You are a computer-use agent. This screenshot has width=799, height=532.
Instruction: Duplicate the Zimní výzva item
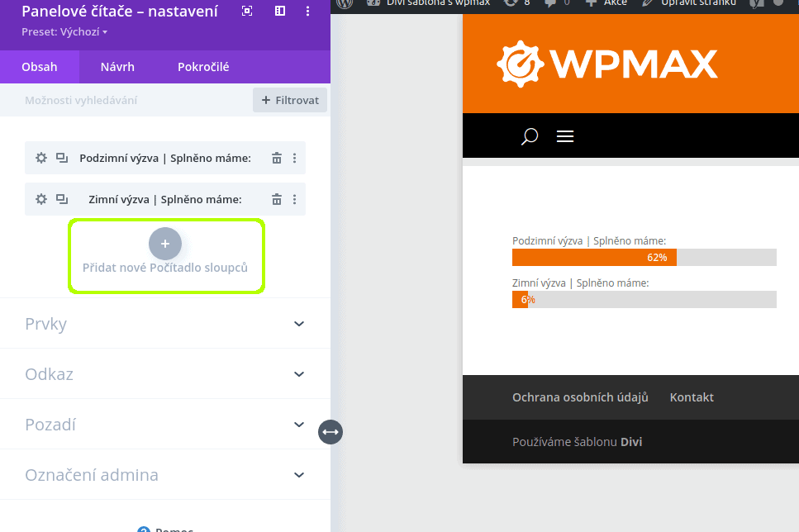(x=62, y=199)
